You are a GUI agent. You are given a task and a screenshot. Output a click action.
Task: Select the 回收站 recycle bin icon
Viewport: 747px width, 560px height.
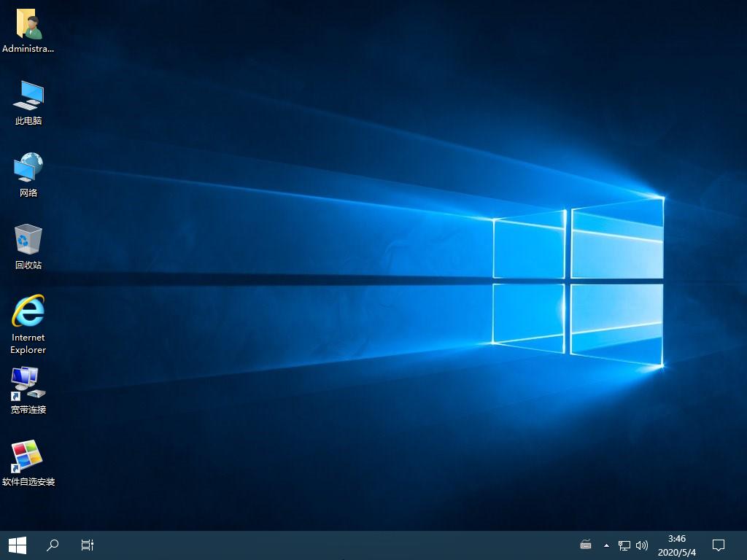pos(28,246)
